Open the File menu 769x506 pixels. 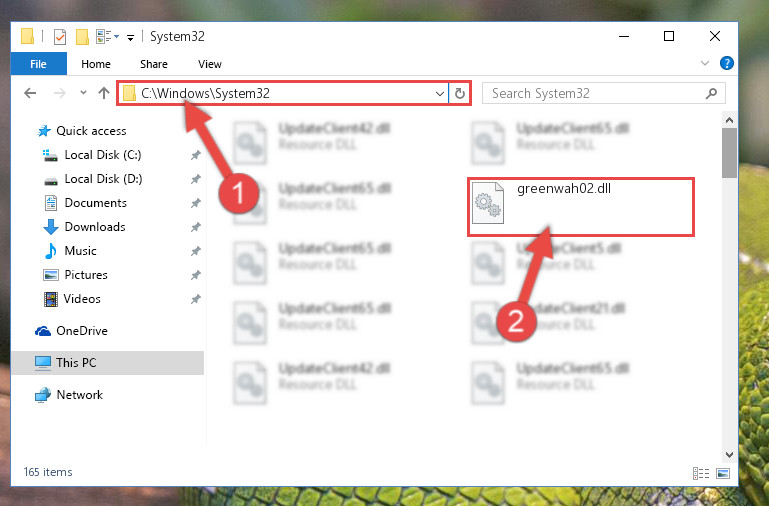(x=39, y=64)
